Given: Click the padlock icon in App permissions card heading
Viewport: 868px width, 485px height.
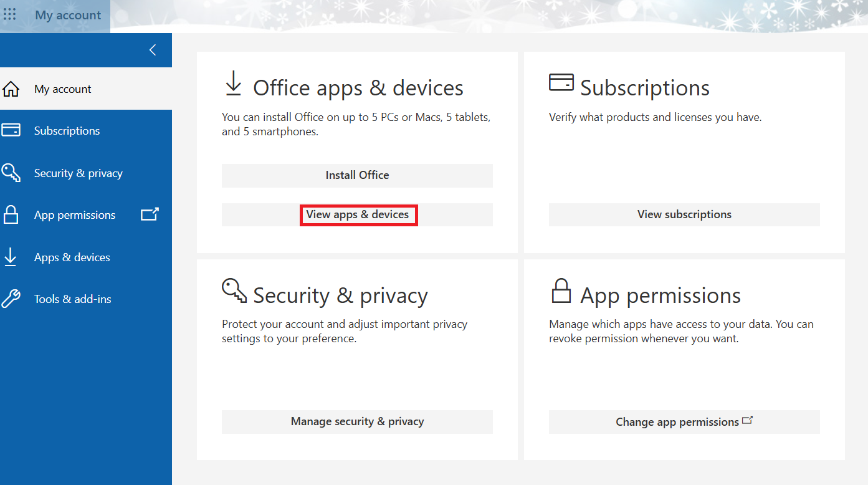Looking at the screenshot, I should coord(561,291).
